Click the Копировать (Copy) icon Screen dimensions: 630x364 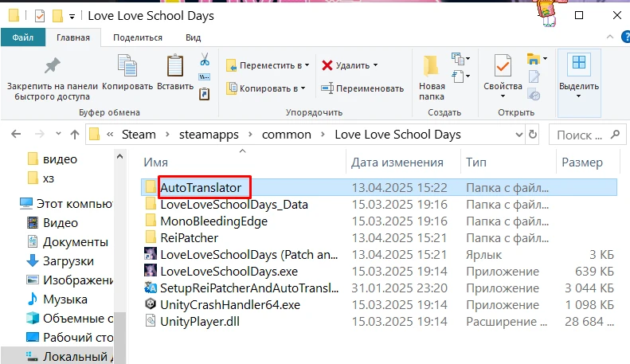tap(127, 72)
